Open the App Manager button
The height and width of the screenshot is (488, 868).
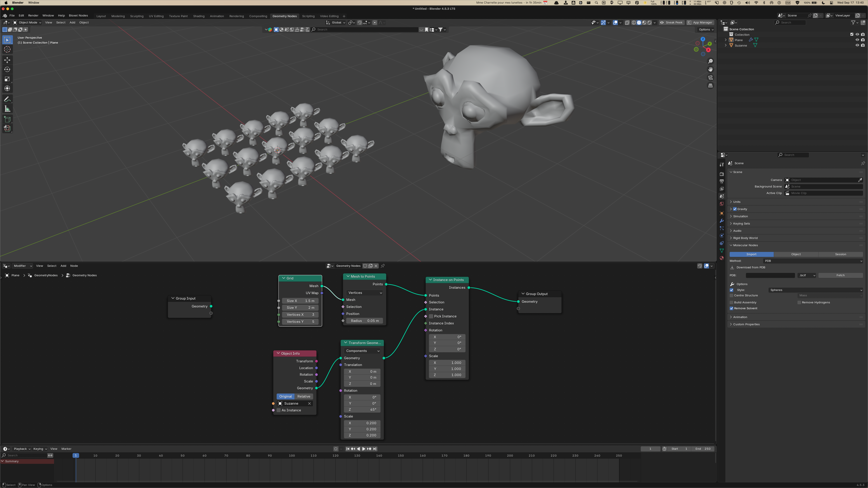point(700,23)
